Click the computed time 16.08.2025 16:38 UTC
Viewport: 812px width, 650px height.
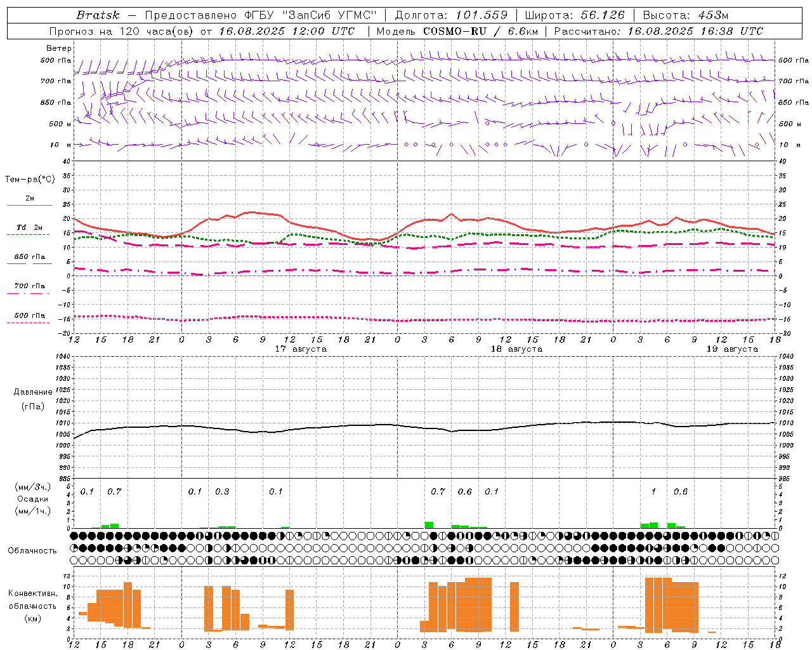click(x=695, y=31)
